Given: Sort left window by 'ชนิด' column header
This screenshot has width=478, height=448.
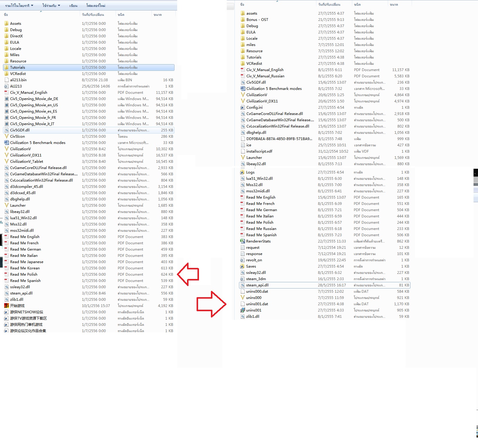Looking at the screenshot, I should [x=134, y=15].
